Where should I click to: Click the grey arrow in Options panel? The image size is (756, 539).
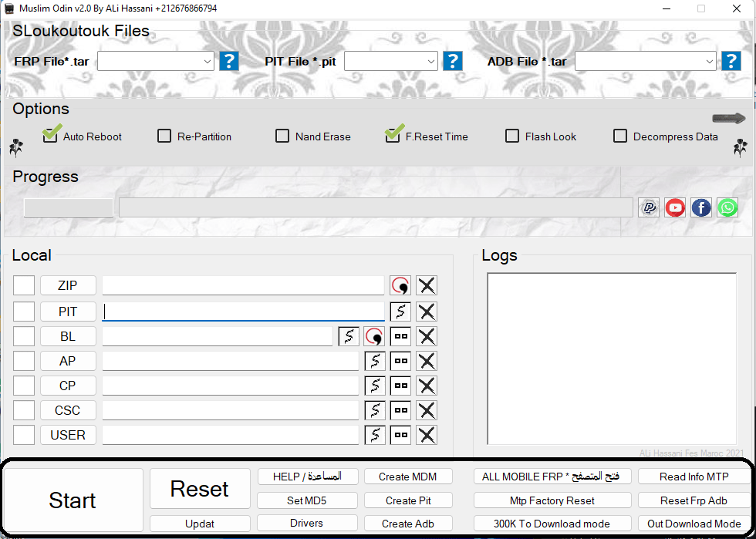tap(729, 119)
